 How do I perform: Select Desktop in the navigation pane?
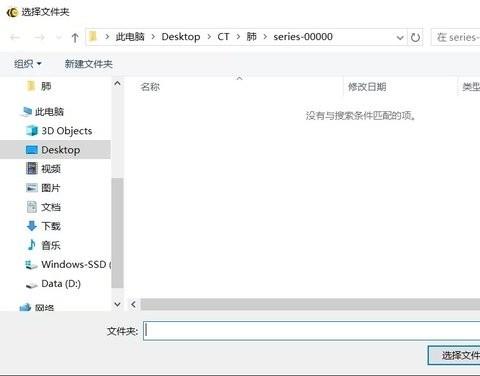55,150
